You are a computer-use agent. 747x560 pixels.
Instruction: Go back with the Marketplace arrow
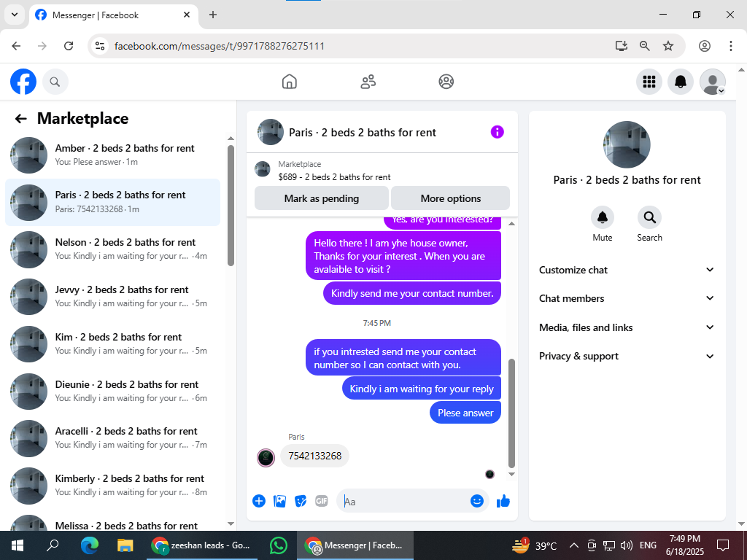point(20,119)
